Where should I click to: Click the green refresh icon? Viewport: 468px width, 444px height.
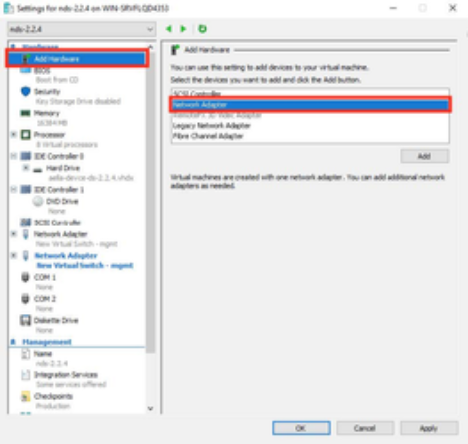coord(202,29)
